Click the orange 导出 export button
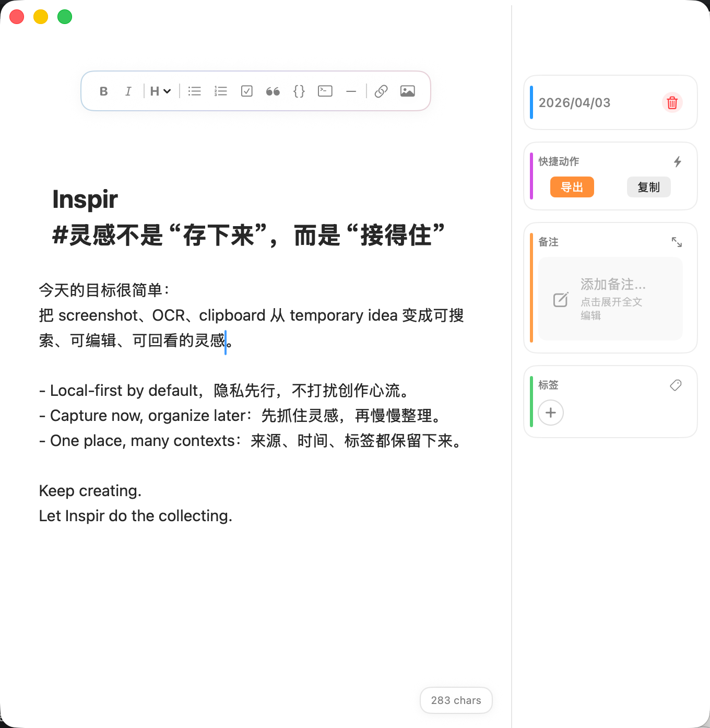 point(572,186)
